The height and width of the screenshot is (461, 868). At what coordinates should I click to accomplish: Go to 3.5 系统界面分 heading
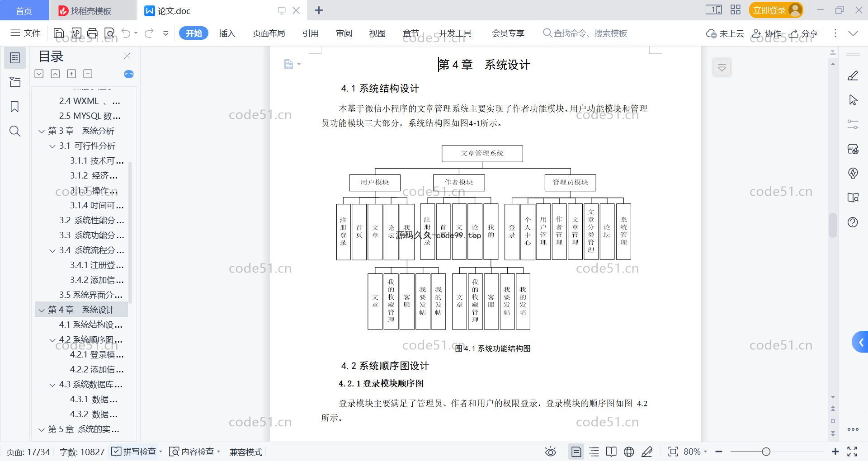pos(90,295)
